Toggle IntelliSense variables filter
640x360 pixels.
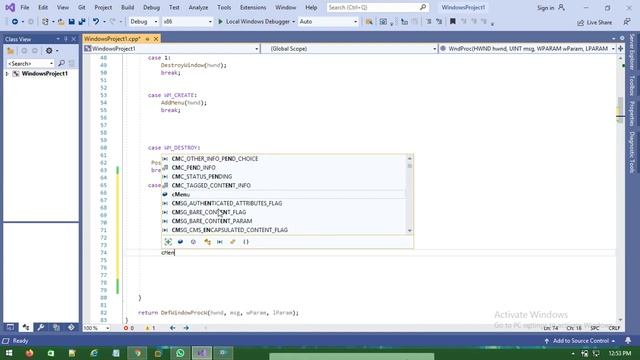tap(180, 242)
